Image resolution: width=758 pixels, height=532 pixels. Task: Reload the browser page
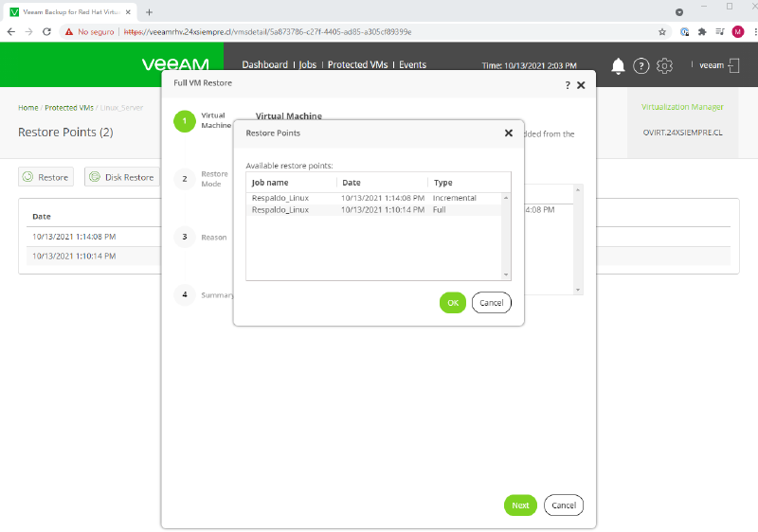pyautogui.click(x=46, y=32)
